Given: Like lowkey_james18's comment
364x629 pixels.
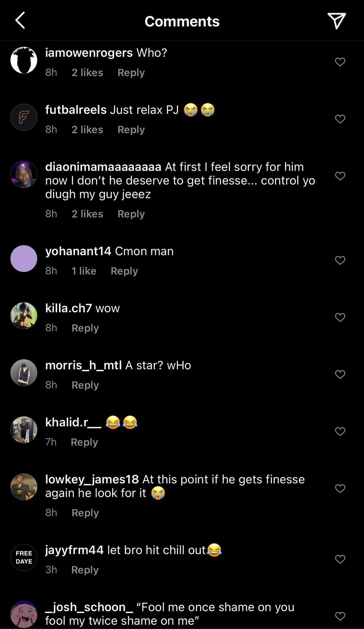Looking at the screenshot, I should (x=340, y=488).
